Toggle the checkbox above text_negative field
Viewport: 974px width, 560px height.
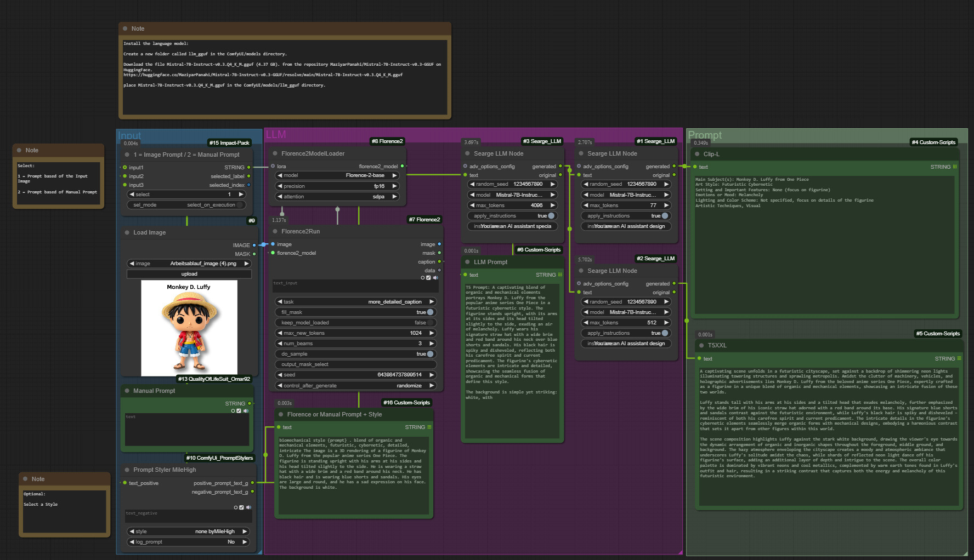[241, 507]
